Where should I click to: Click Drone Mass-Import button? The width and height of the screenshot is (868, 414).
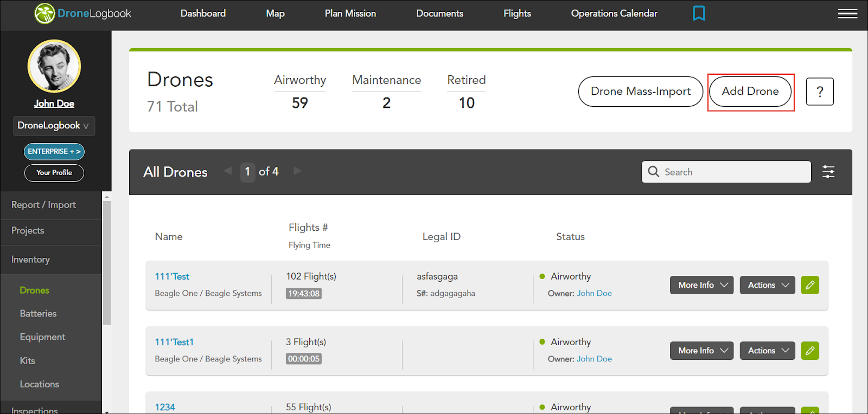(641, 92)
